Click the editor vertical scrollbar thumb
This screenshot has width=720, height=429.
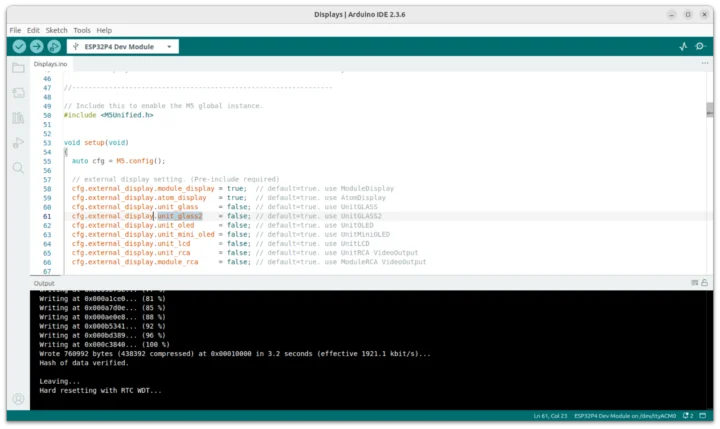coord(709,110)
